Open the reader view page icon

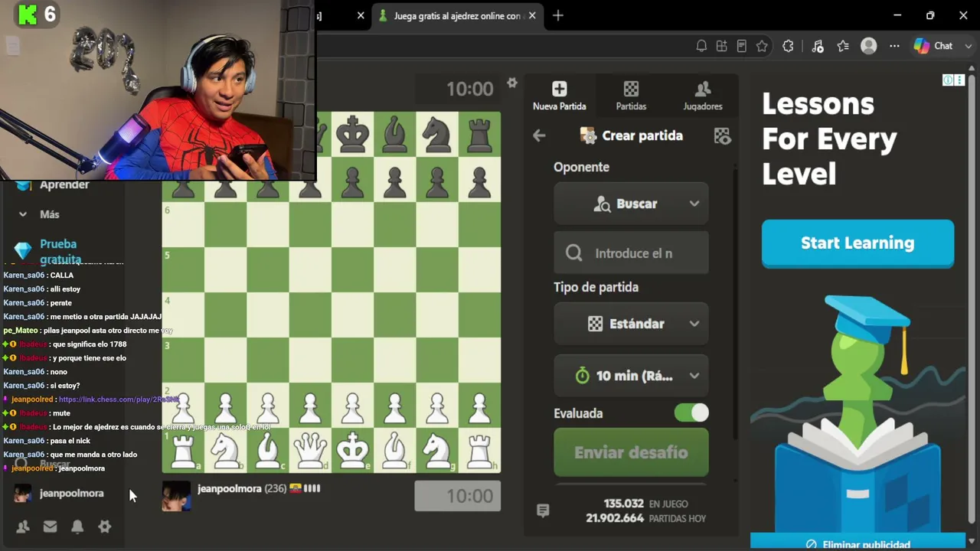click(x=741, y=46)
